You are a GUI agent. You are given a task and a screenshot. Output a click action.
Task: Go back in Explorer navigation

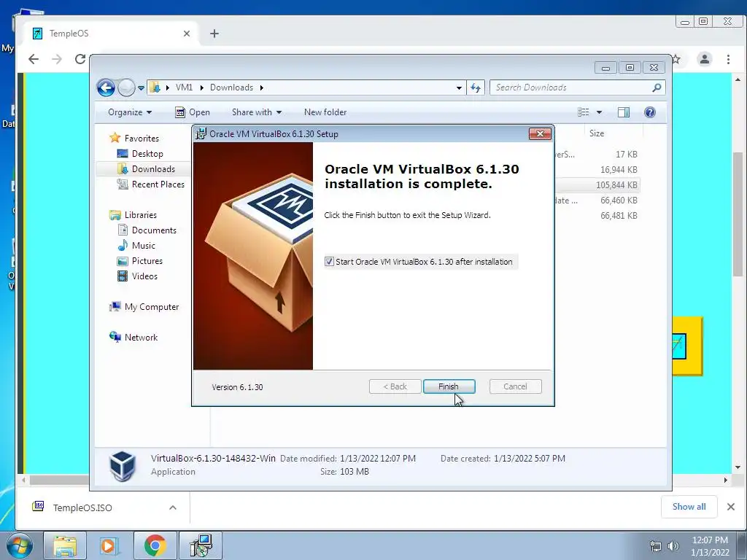point(106,87)
